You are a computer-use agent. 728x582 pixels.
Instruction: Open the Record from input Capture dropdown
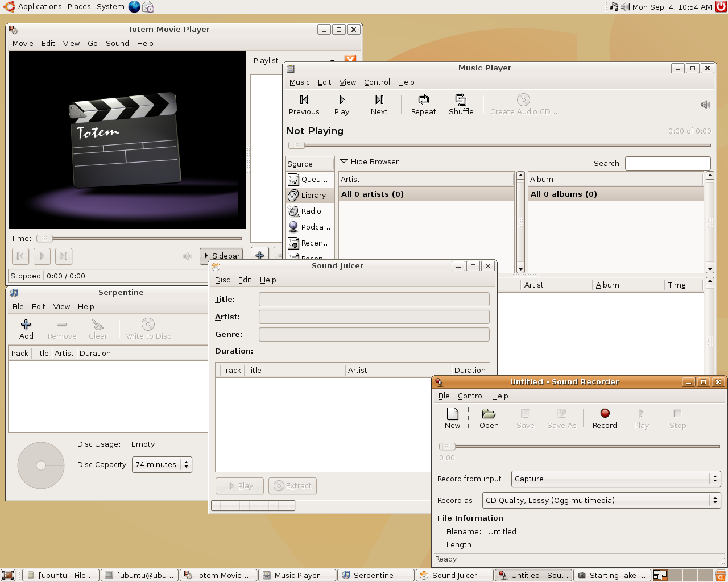pos(616,479)
